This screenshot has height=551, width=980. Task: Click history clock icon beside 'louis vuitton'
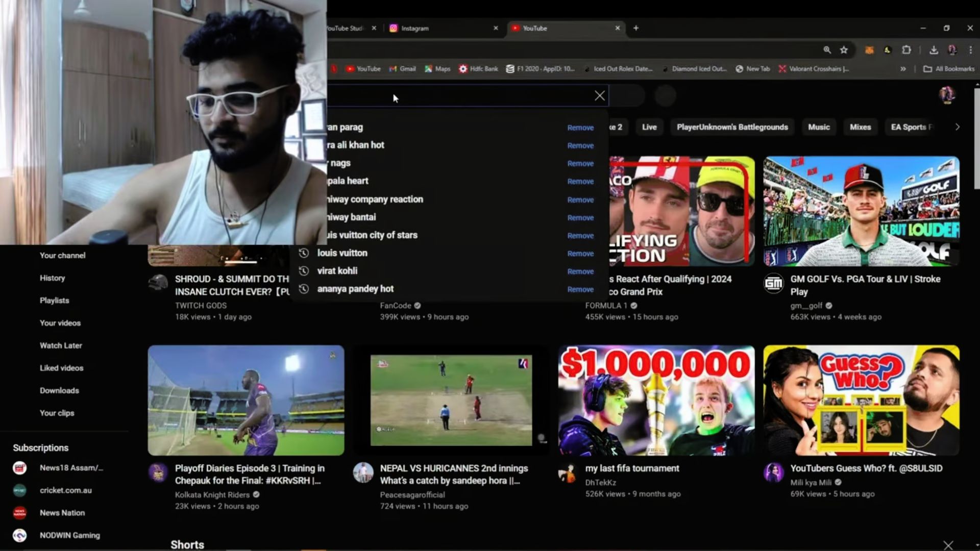[304, 253]
